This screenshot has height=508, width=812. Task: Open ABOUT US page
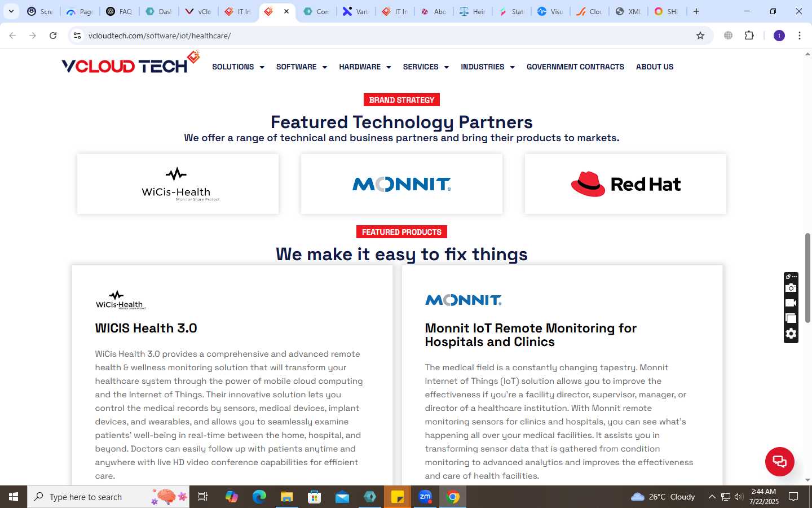(655, 67)
